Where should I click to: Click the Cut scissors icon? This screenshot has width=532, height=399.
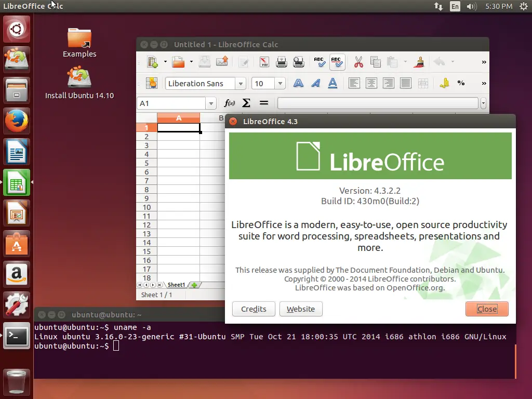pyautogui.click(x=358, y=62)
